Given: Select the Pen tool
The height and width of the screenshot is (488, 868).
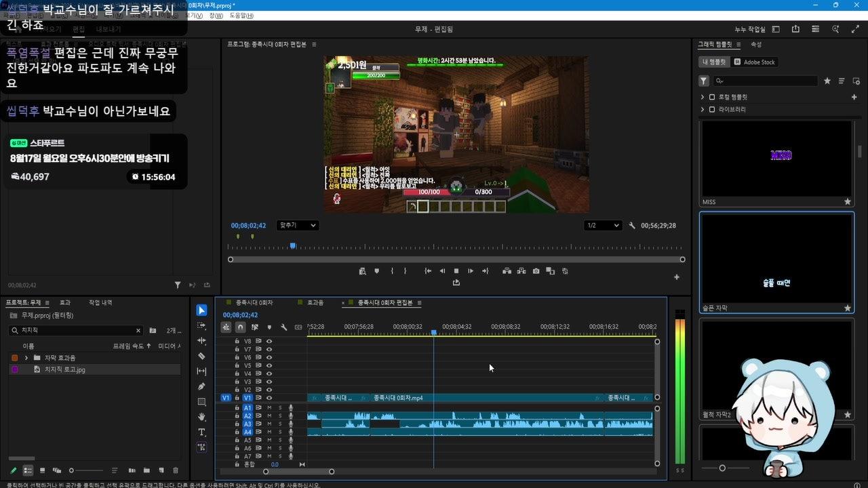Looking at the screenshot, I should (201, 386).
